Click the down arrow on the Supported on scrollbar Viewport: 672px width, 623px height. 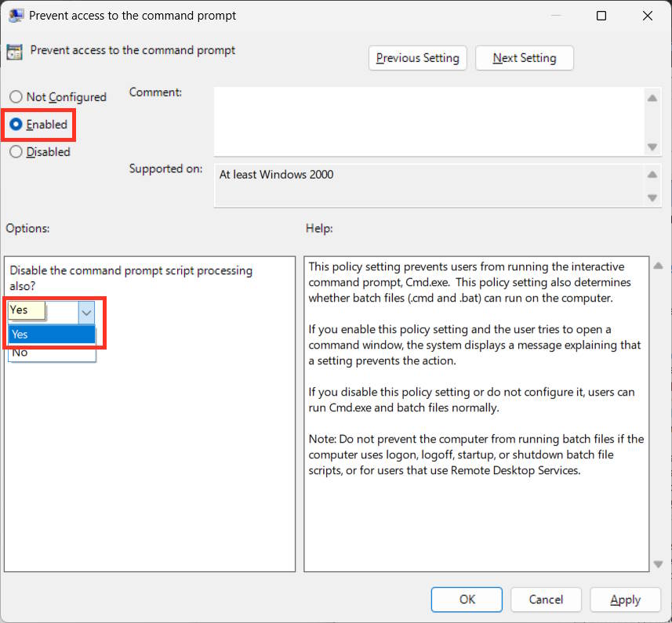pos(652,198)
